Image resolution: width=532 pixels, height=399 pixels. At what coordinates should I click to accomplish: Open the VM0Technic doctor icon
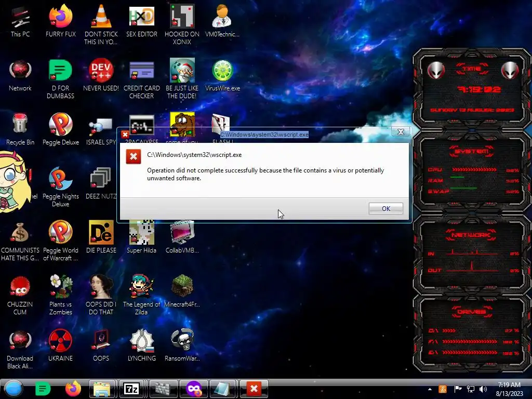pos(222,21)
